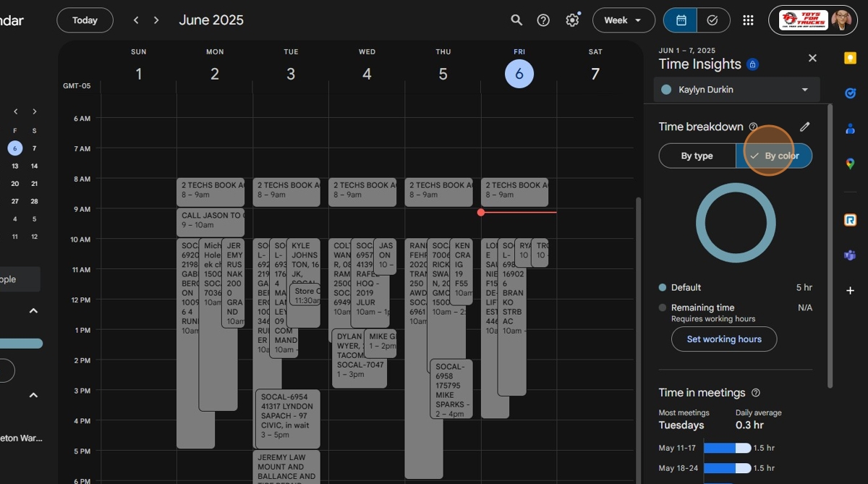The image size is (868, 484).
Task: Open the CALL JASON 9-10am event
Action: pos(210,223)
